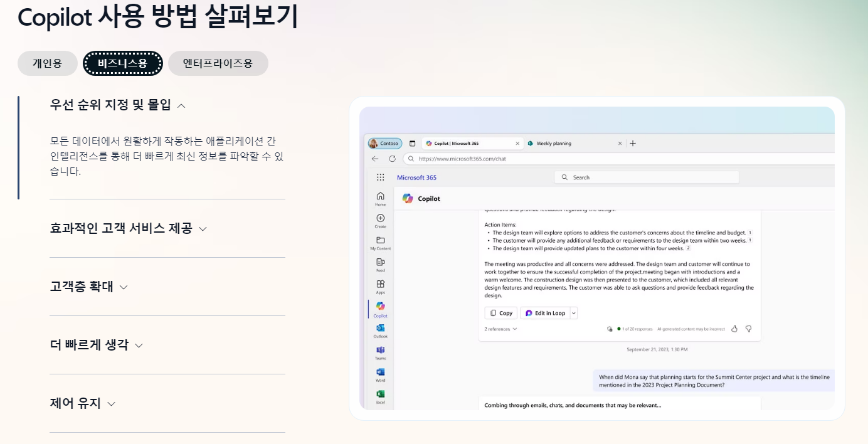Click the Home icon in Microsoft 365 sidebar
868x444 pixels.
(381, 199)
